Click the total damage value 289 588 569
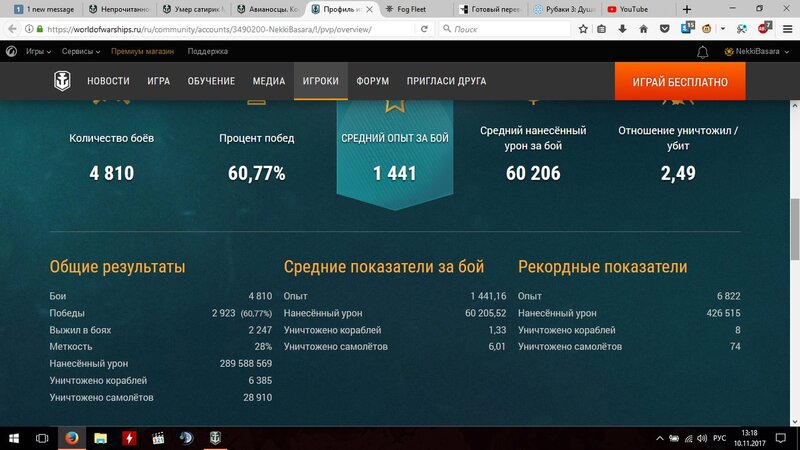Image resolution: width=800 pixels, height=450 pixels. pyautogui.click(x=246, y=364)
